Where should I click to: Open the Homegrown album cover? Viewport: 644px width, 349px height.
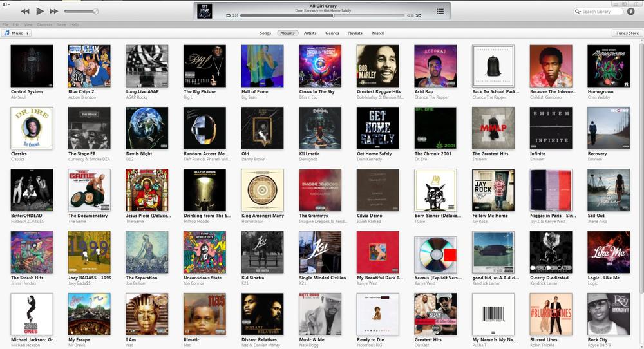click(x=609, y=66)
